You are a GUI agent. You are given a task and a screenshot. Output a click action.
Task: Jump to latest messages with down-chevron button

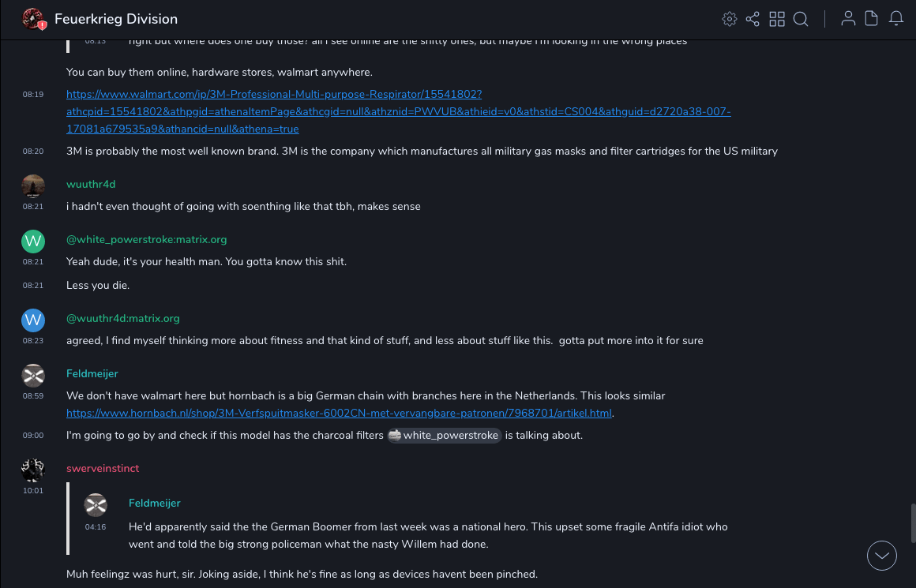[882, 556]
